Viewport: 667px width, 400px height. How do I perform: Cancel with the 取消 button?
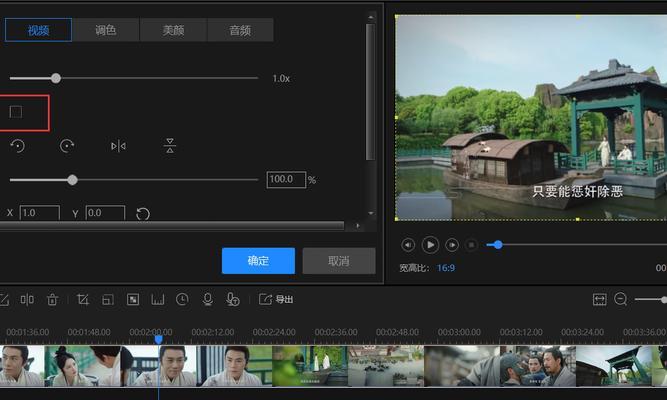[x=339, y=261]
